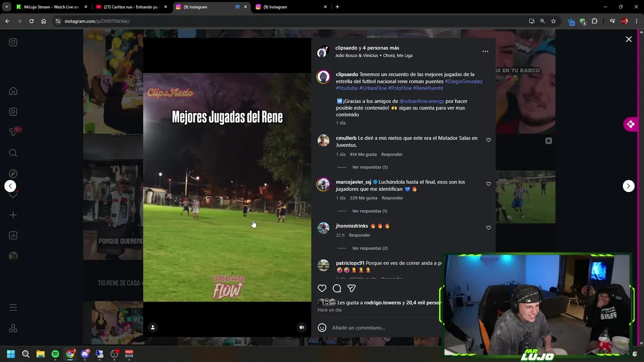Open Windows Start menu

click(x=11, y=354)
